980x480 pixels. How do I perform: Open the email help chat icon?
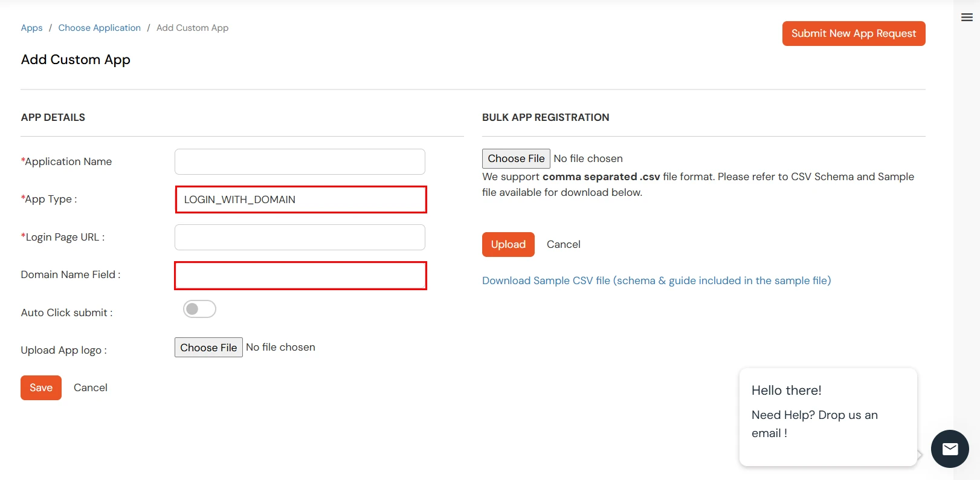(x=950, y=449)
